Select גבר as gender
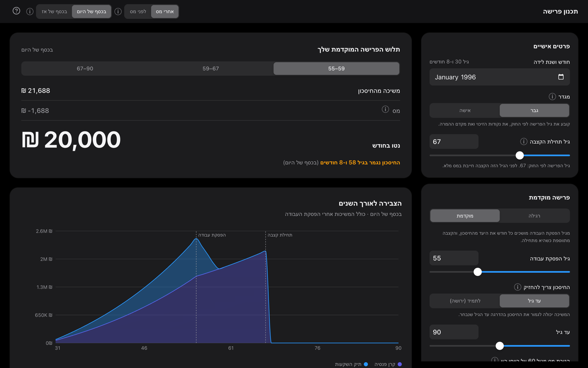The height and width of the screenshot is (368, 588). pyautogui.click(x=534, y=110)
